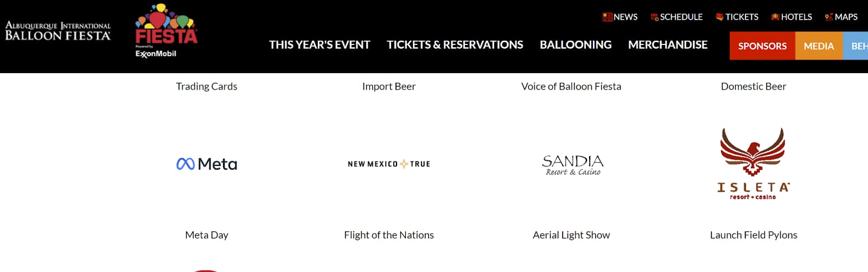Open the Tickets & Reservations menu

point(455,45)
